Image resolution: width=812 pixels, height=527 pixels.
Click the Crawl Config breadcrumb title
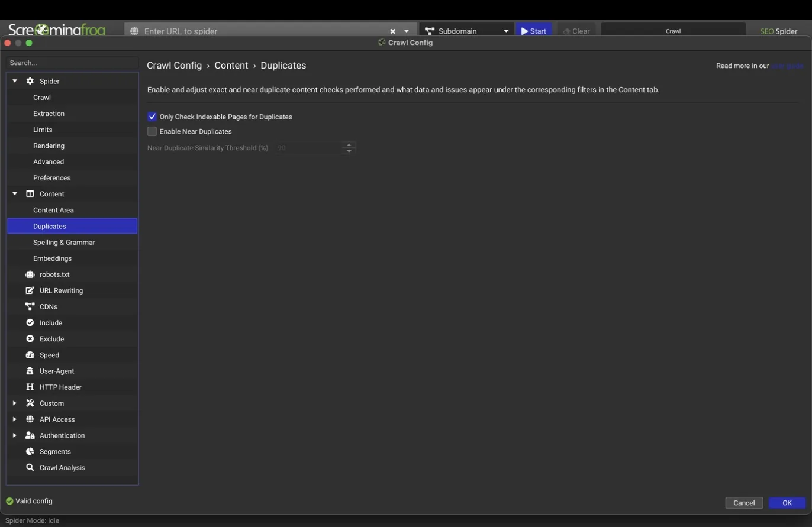174,66
